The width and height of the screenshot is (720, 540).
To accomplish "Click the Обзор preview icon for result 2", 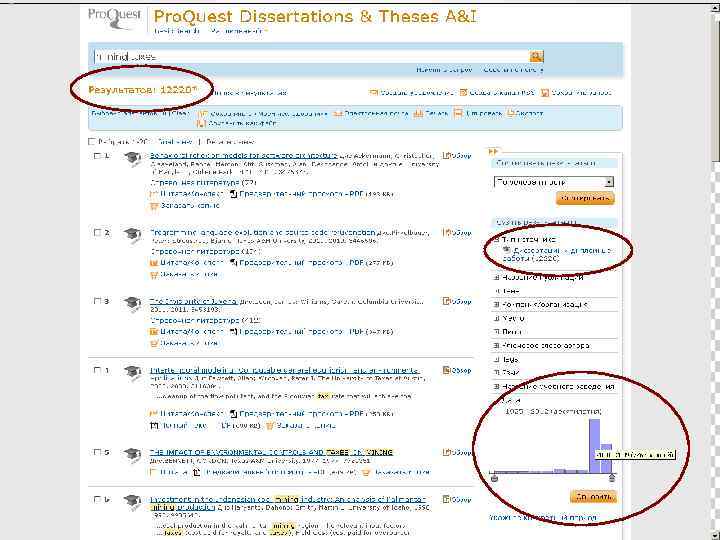I will (446, 232).
